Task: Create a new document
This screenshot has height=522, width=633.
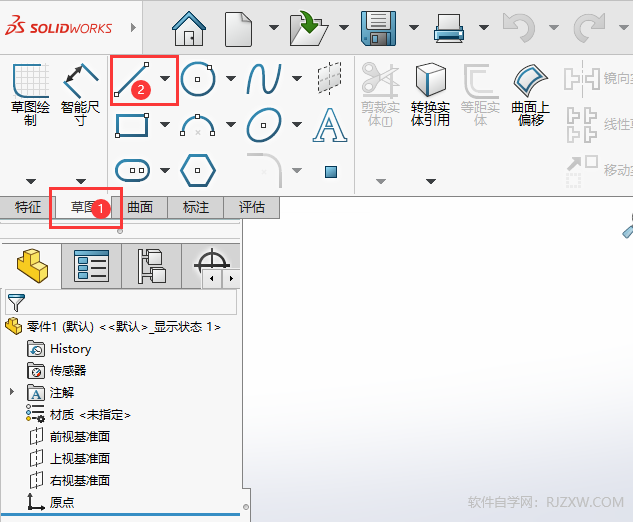Action: pyautogui.click(x=238, y=29)
